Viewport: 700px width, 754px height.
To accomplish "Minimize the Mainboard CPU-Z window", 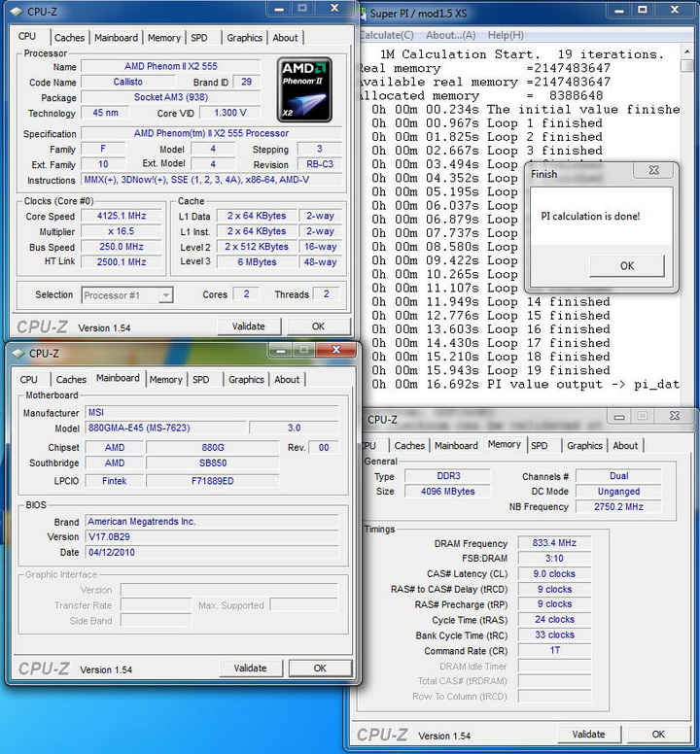I will coord(281,350).
